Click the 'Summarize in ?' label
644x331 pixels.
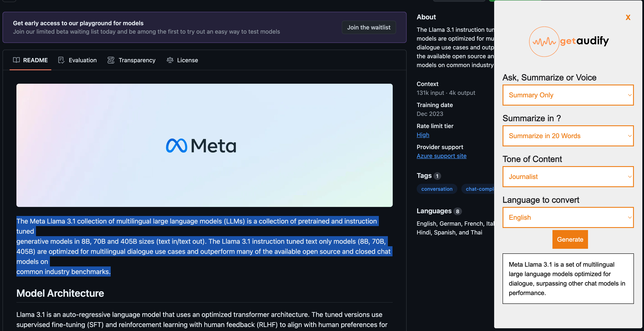pyautogui.click(x=531, y=118)
